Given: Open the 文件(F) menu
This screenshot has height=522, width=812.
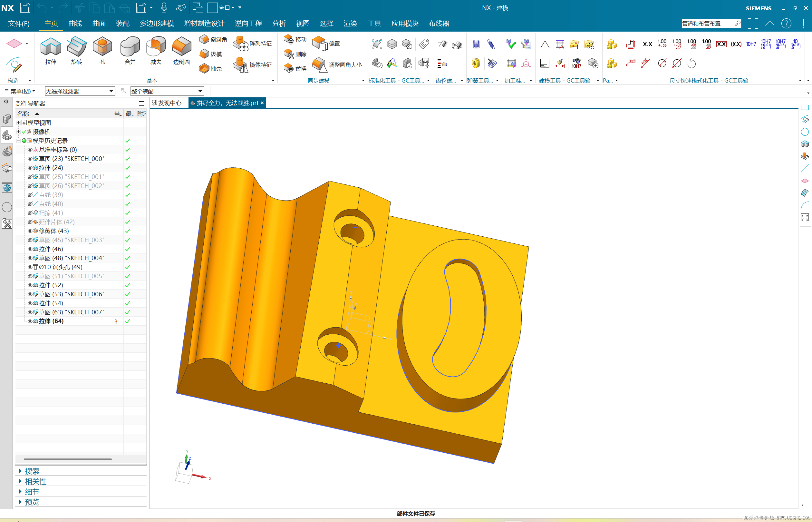Looking at the screenshot, I should [19, 24].
